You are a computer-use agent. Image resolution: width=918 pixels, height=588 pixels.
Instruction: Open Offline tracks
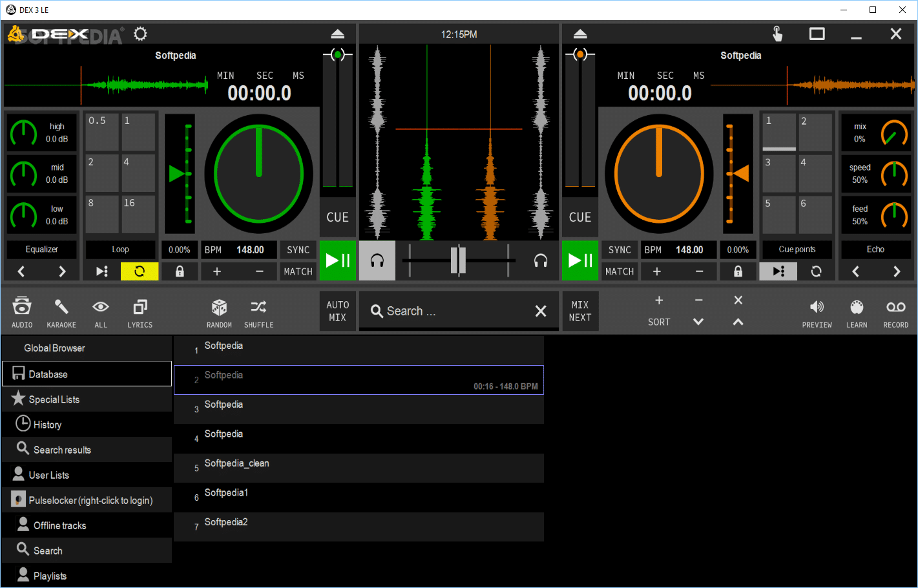(87, 525)
